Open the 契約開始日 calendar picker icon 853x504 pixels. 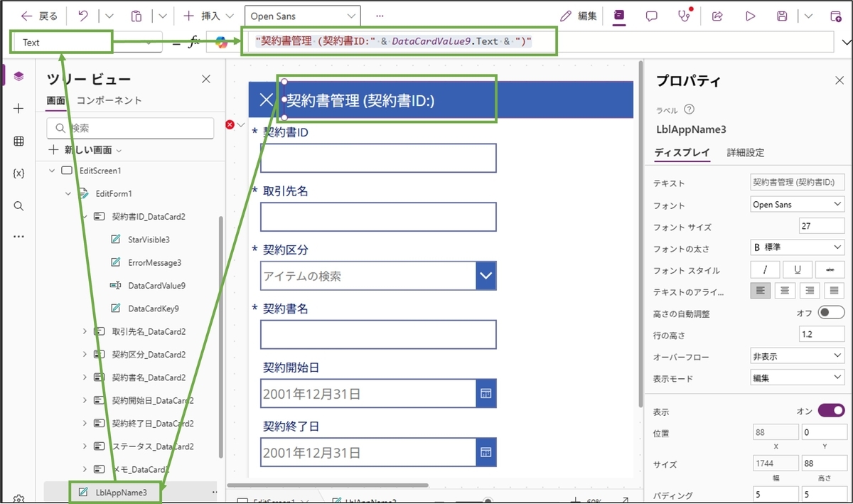(x=485, y=393)
